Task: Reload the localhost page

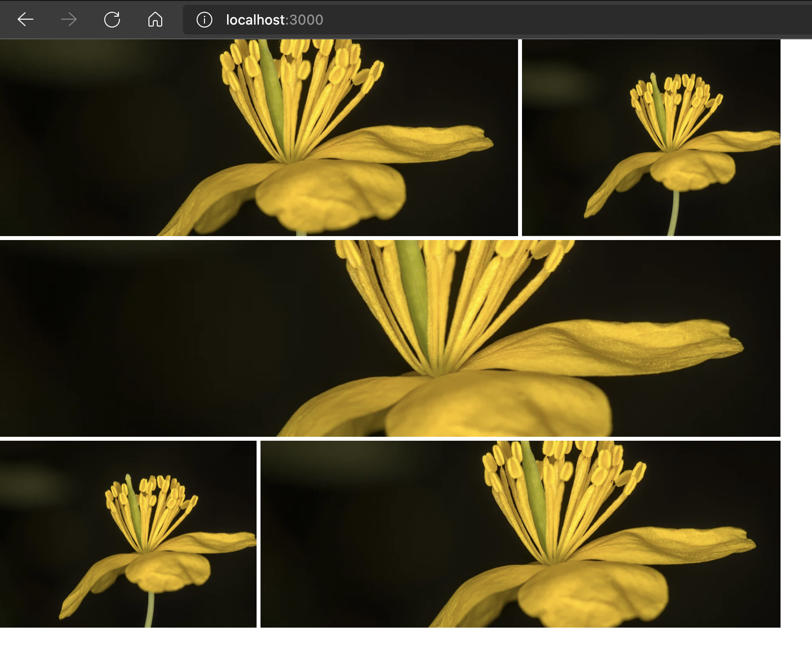Action: tap(112, 20)
